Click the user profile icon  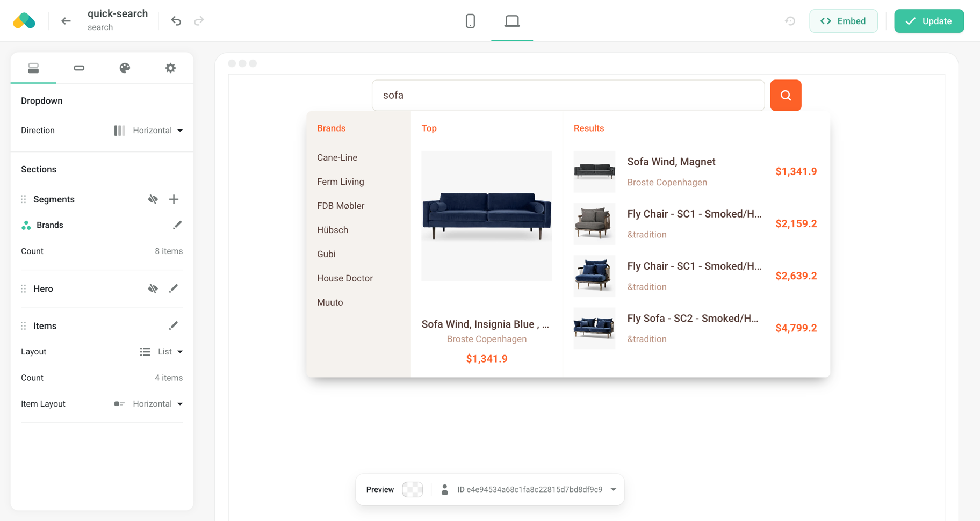coord(444,489)
